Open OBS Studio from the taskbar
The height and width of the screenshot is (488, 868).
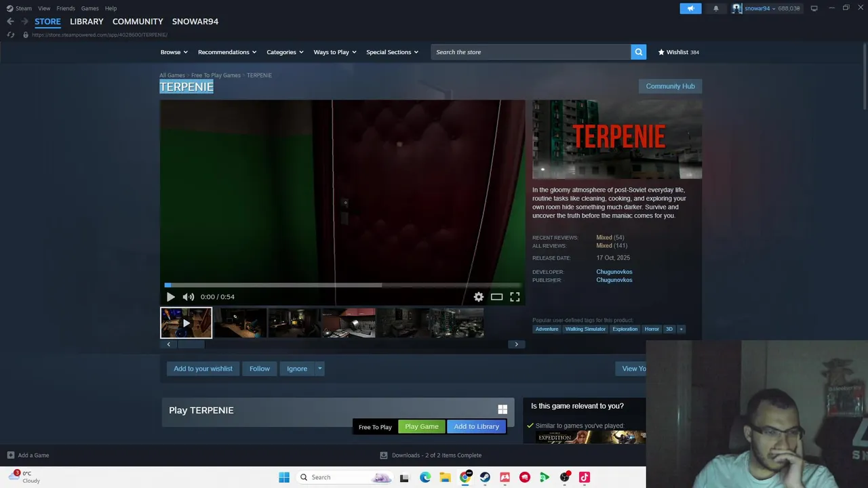click(x=565, y=477)
